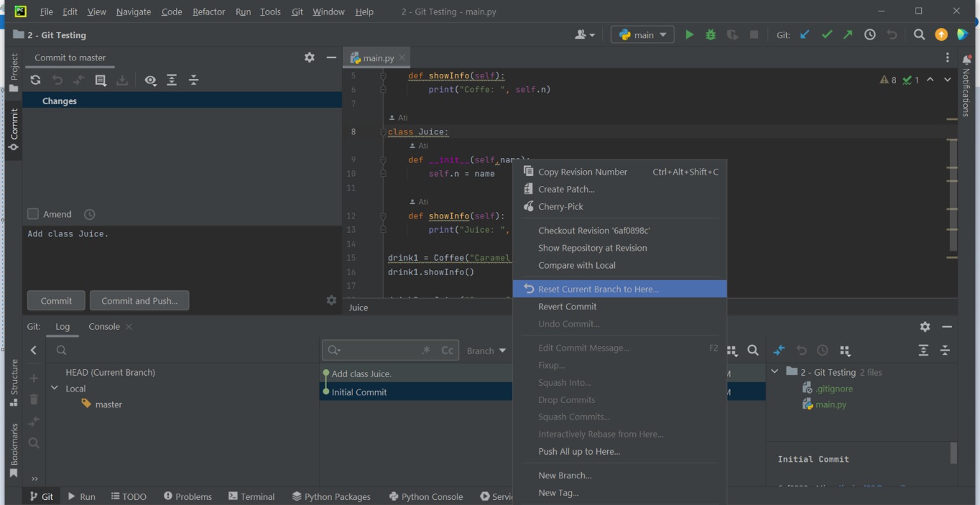
Task: Pull changes with the Git update icon
Action: pos(804,34)
